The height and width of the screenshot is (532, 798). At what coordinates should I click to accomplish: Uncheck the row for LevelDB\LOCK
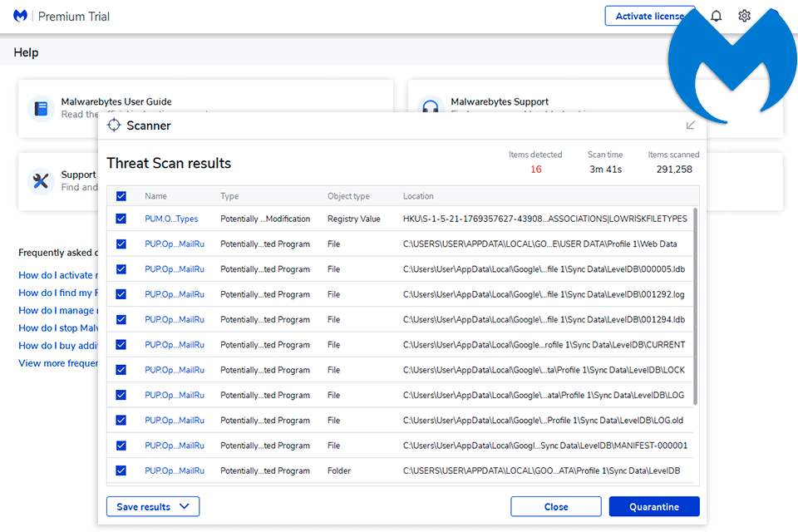click(121, 370)
